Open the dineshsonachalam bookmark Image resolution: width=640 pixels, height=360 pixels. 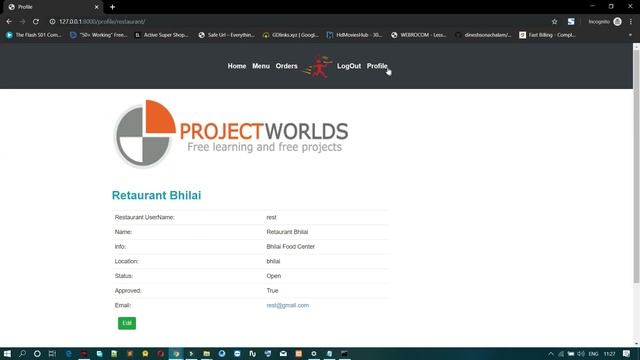tap(483, 35)
